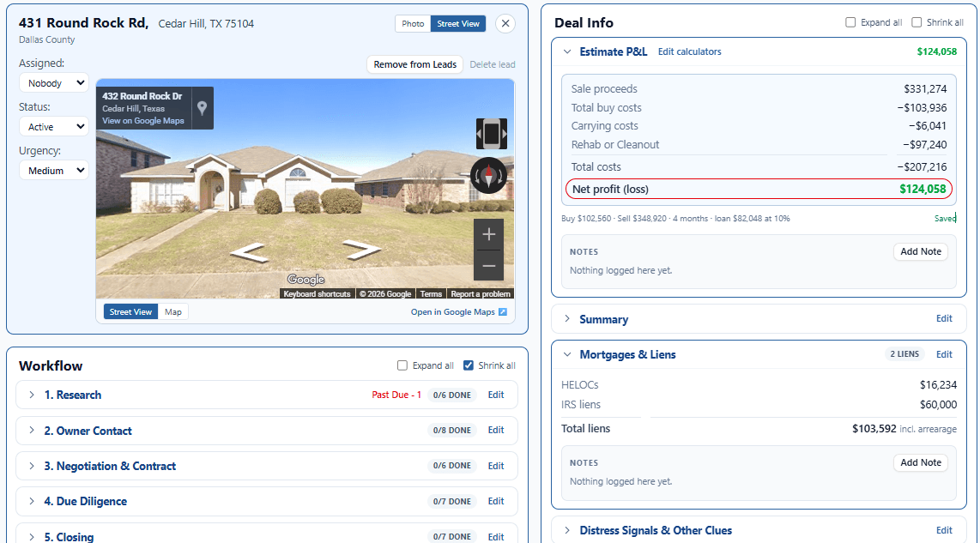Click Open in Google Maps link
Viewport: 980px width, 543px height.
(x=452, y=311)
